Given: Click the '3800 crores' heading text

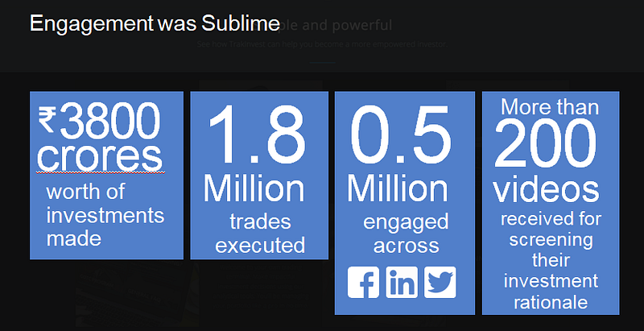Looking at the screenshot, I should click(100, 138).
